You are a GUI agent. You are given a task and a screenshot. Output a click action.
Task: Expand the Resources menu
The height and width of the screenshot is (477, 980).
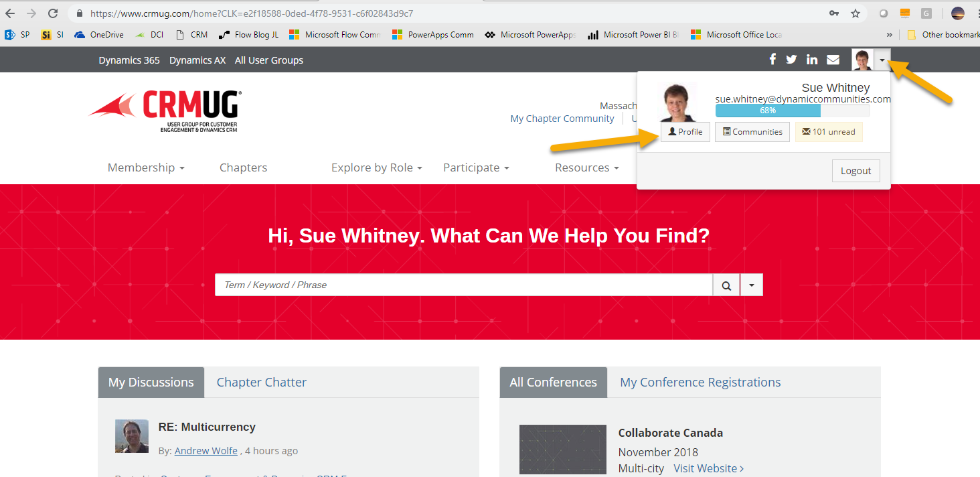586,167
